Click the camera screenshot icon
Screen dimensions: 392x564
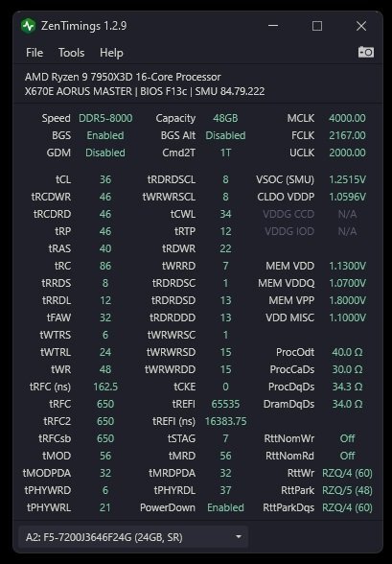pyautogui.click(x=366, y=53)
